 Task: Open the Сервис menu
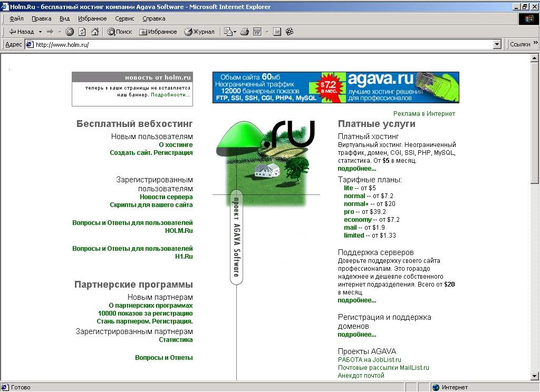124,18
